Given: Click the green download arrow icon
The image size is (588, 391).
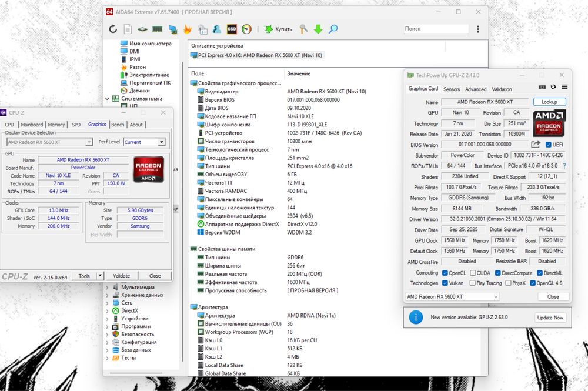Looking at the screenshot, I should coord(318,29).
